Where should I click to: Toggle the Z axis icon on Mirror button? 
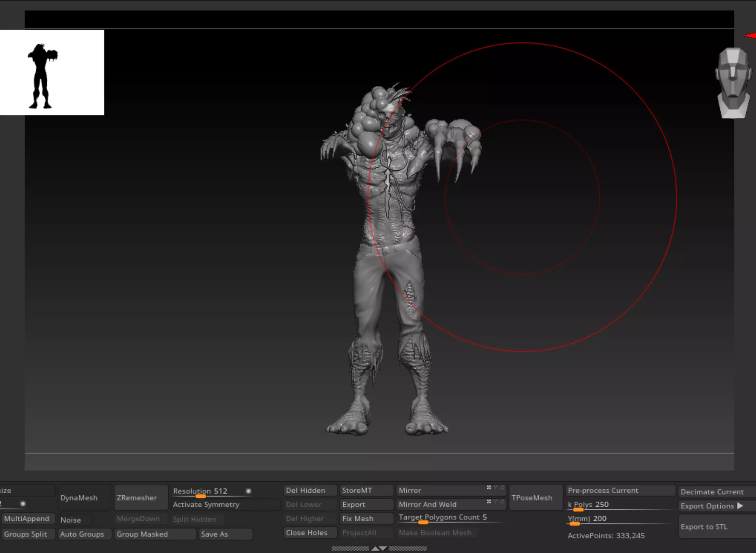coord(502,487)
